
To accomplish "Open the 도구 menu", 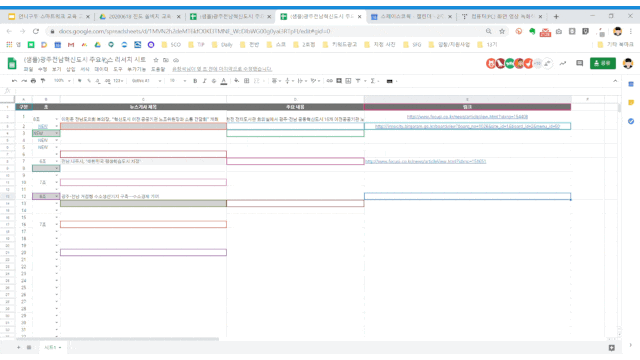I will pyautogui.click(x=118, y=69).
